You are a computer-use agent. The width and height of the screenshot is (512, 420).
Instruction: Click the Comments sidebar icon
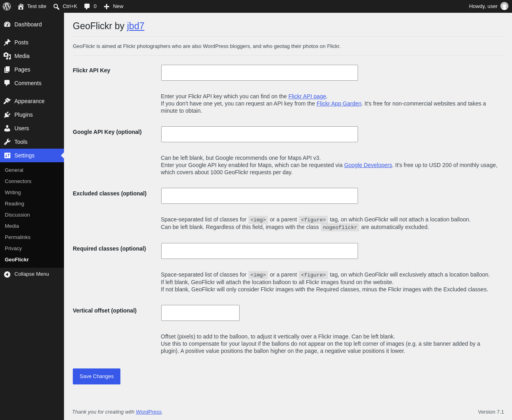click(x=7, y=83)
